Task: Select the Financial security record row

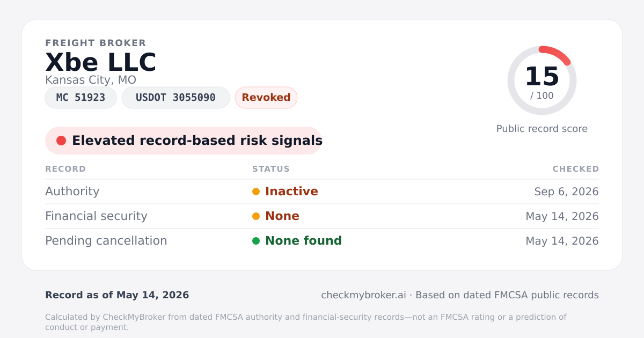Action: [x=322, y=216]
